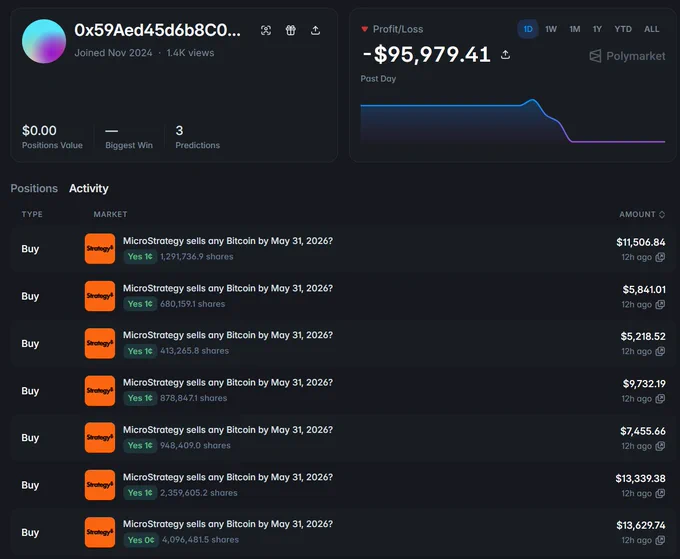Viewport: 680px width, 559px height.
Task: Click the Yes 0¢ badge for 4,096,481.5 shares
Action: [x=141, y=539]
